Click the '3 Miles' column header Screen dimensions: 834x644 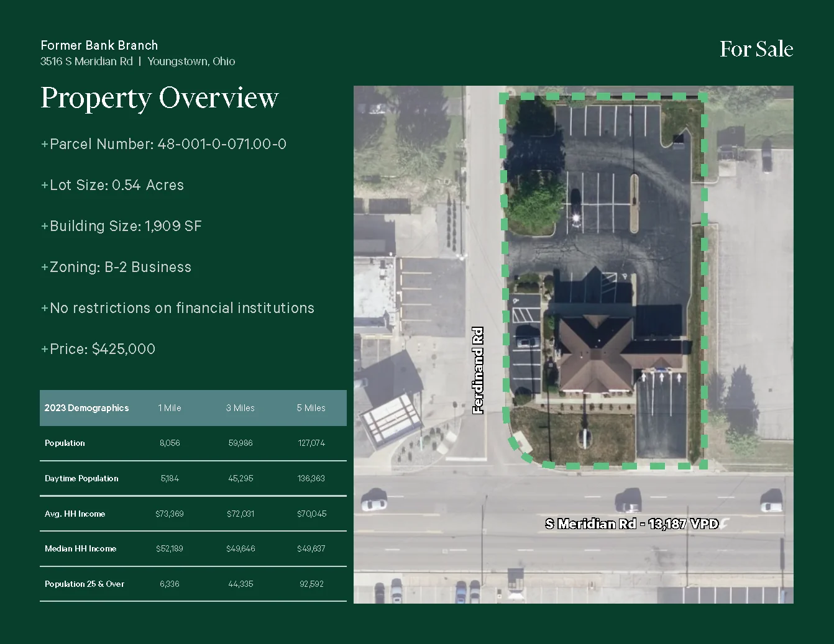pyautogui.click(x=241, y=408)
